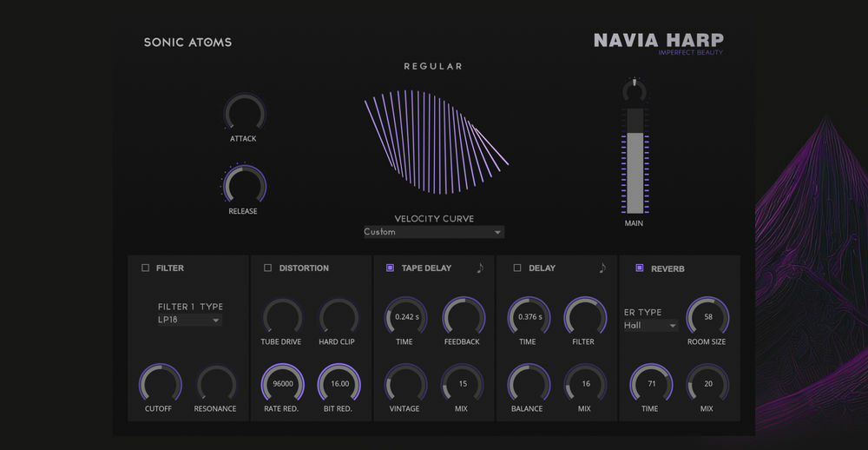Disable the Tape Delay effect checkbox
This screenshot has width=868, height=450.
(390, 268)
